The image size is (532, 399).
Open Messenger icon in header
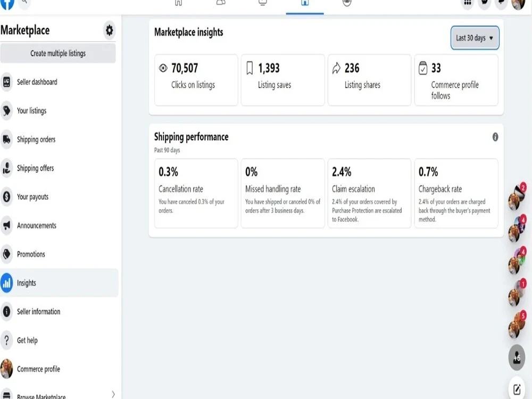pos(485,3)
